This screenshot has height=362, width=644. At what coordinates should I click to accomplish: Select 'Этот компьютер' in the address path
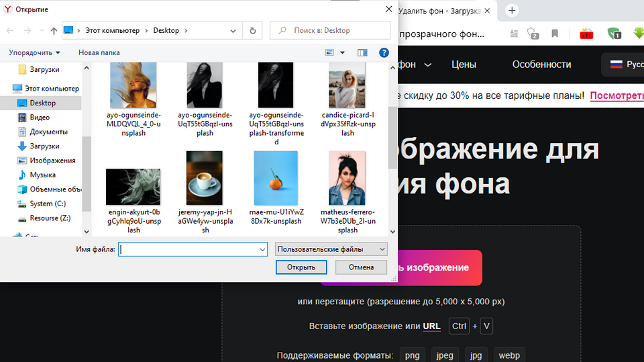(112, 30)
